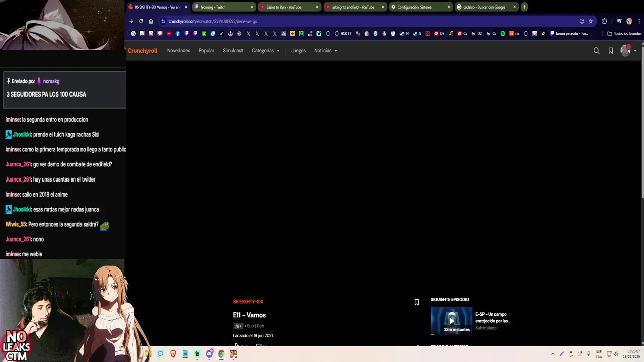Open Novedades in Crunchyroll menu

point(179,51)
